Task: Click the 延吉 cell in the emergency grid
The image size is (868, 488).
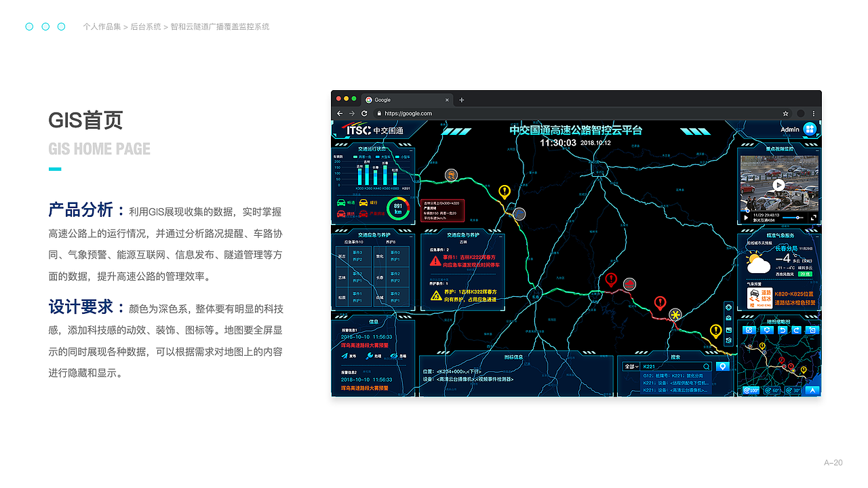Action: [342, 257]
